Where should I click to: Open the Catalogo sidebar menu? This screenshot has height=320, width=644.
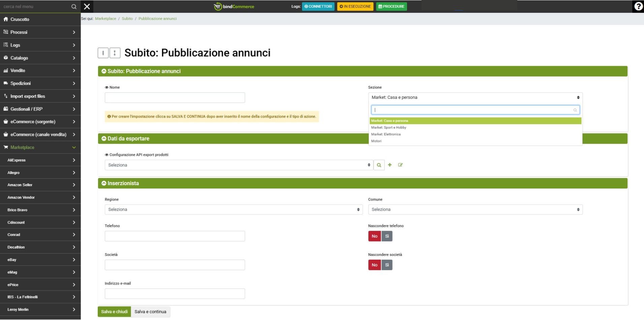[40, 58]
